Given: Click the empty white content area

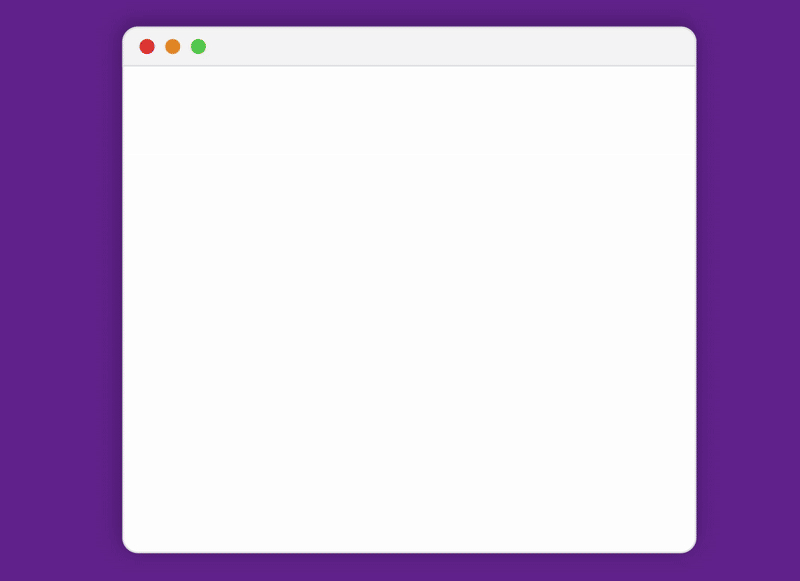Looking at the screenshot, I should click(x=409, y=309).
